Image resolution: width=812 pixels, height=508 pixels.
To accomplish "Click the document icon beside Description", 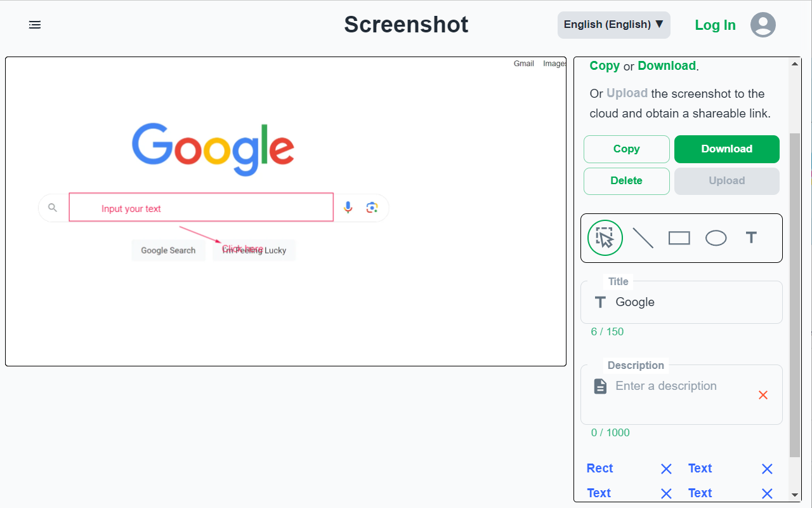I will click(600, 385).
